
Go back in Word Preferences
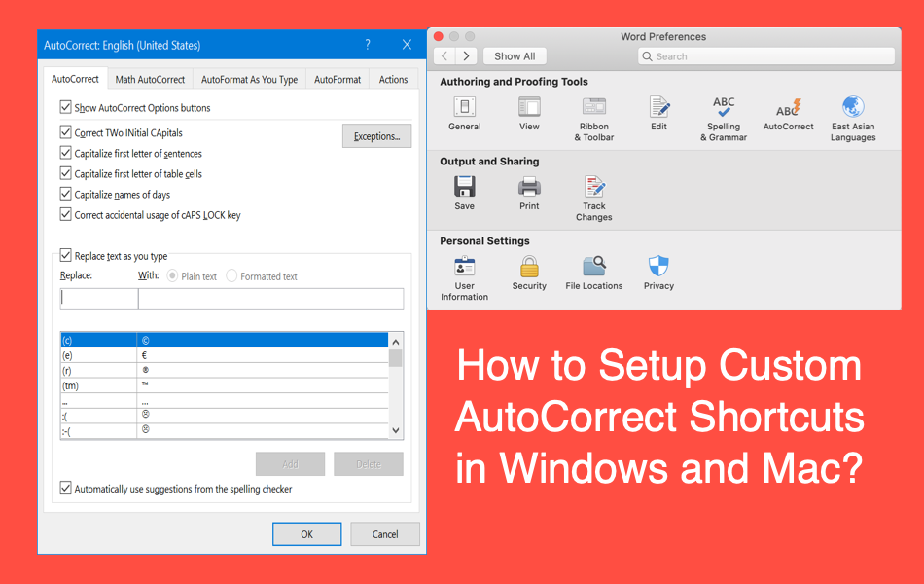[x=444, y=56]
